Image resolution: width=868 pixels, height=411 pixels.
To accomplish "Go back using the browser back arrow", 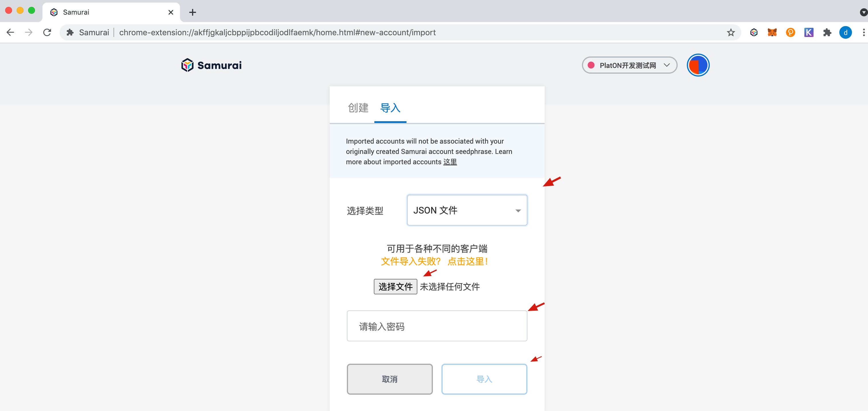I will (x=10, y=32).
